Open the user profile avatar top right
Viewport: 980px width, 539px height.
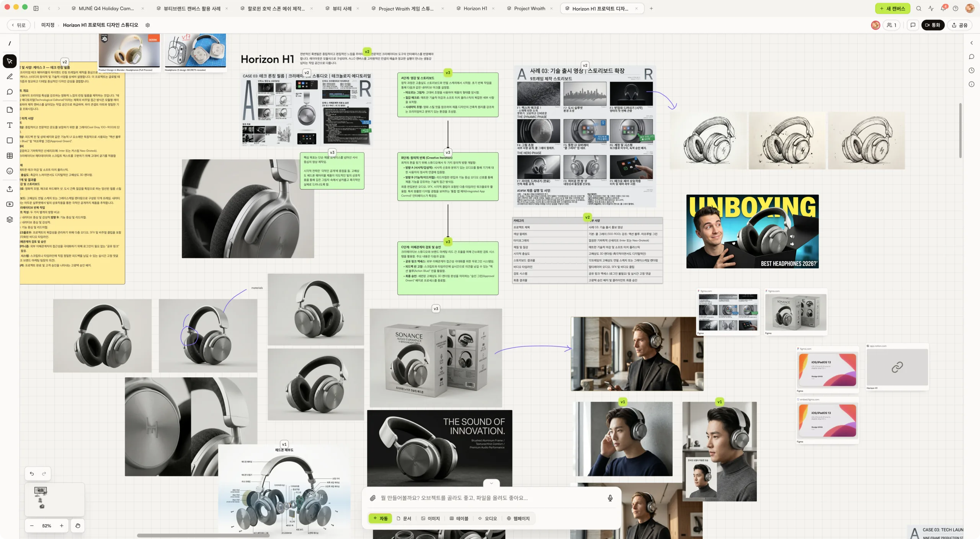point(970,8)
